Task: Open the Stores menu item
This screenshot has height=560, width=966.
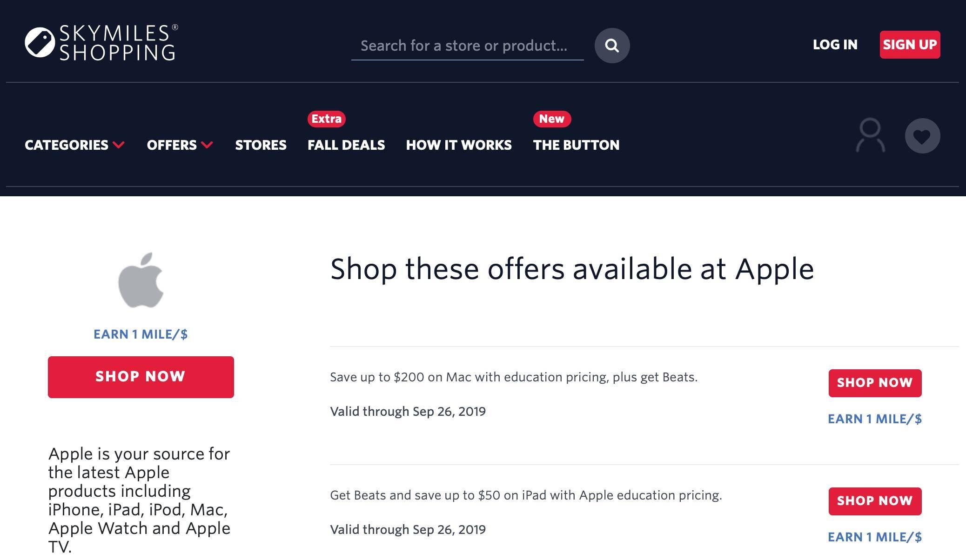Action: [261, 145]
